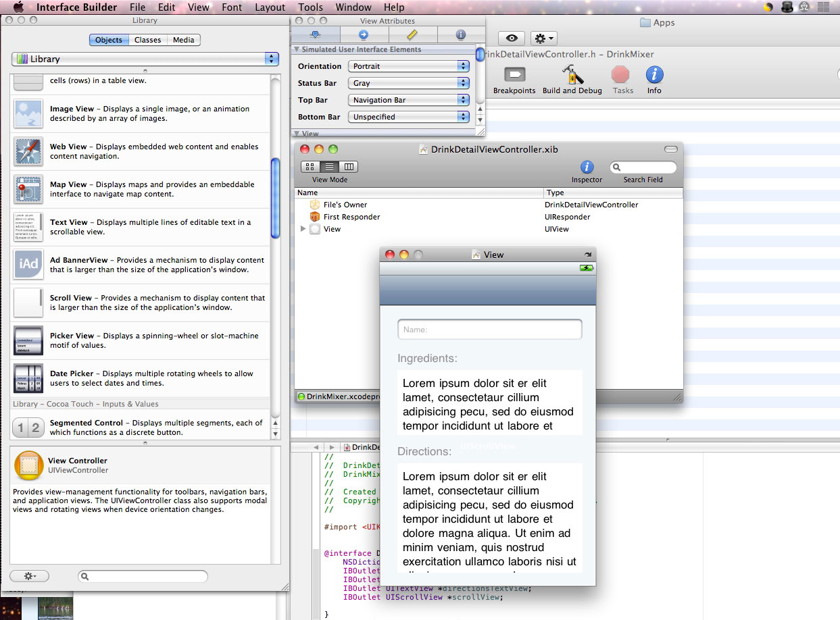Viewport: 840px width, 620px height.
Task: Click the Breakpoints icon in Xcode toolbar
Action: click(514, 74)
